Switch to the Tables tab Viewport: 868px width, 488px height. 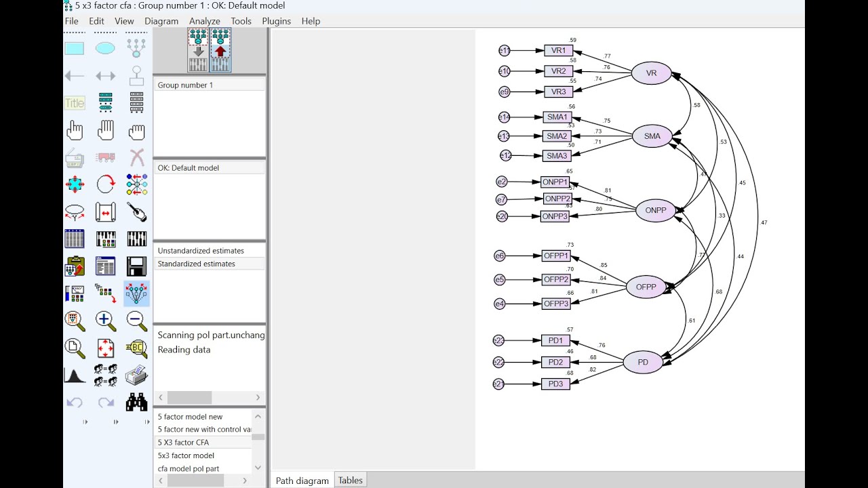(351, 480)
